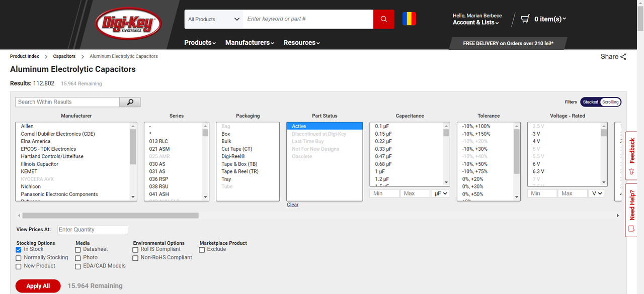The height and width of the screenshot is (294, 644).
Task: Open the Romanian flag country selector
Action: 409,19
